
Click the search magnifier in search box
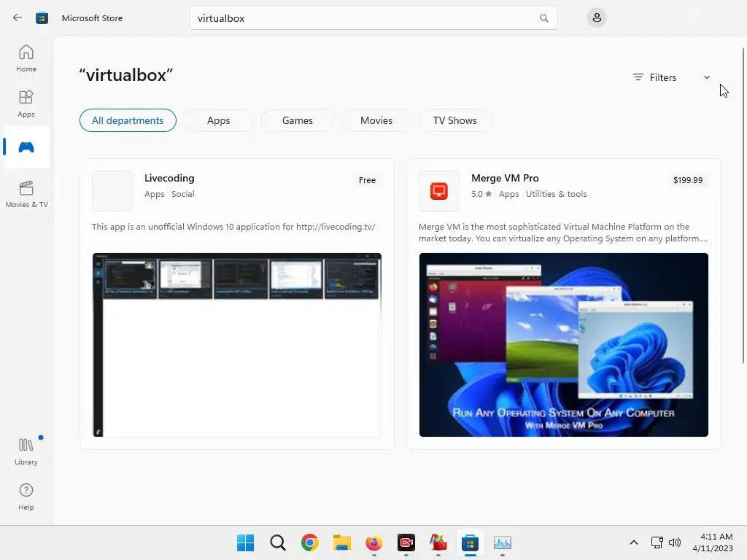click(543, 18)
